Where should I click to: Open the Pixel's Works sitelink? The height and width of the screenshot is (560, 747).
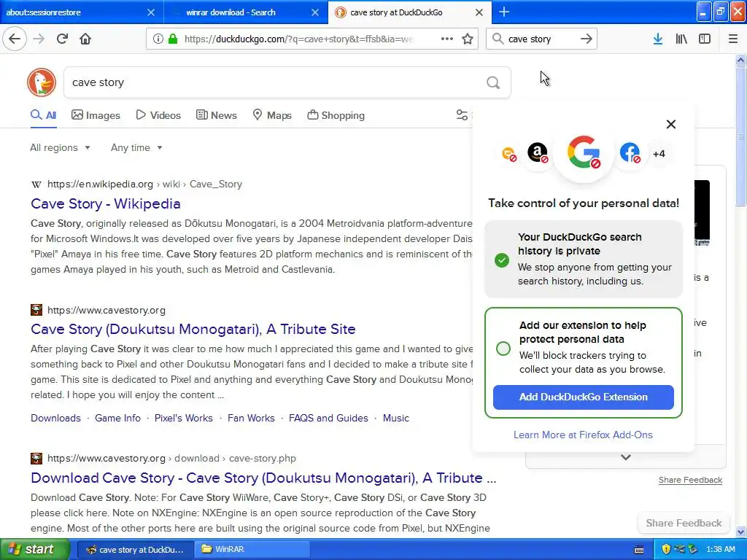click(x=183, y=418)
